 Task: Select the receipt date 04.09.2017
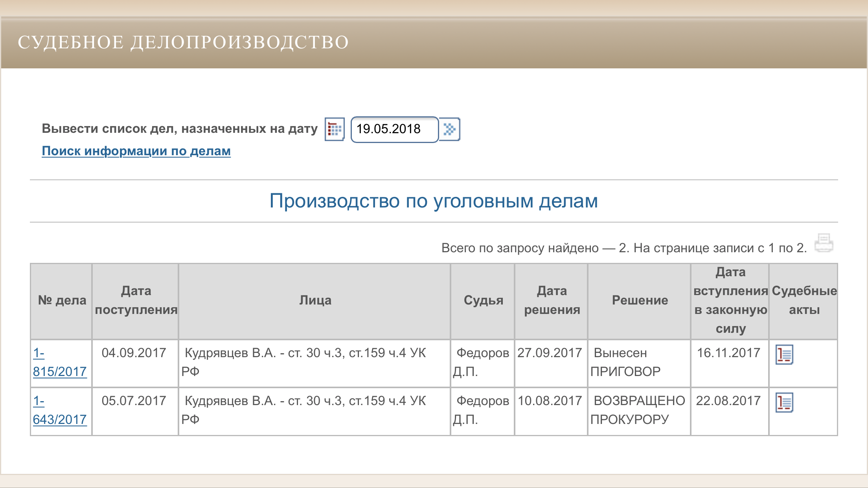(134, 353)
